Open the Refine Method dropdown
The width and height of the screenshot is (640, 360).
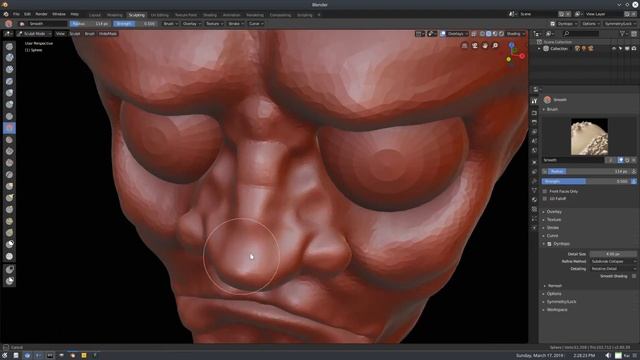(613, 261)
